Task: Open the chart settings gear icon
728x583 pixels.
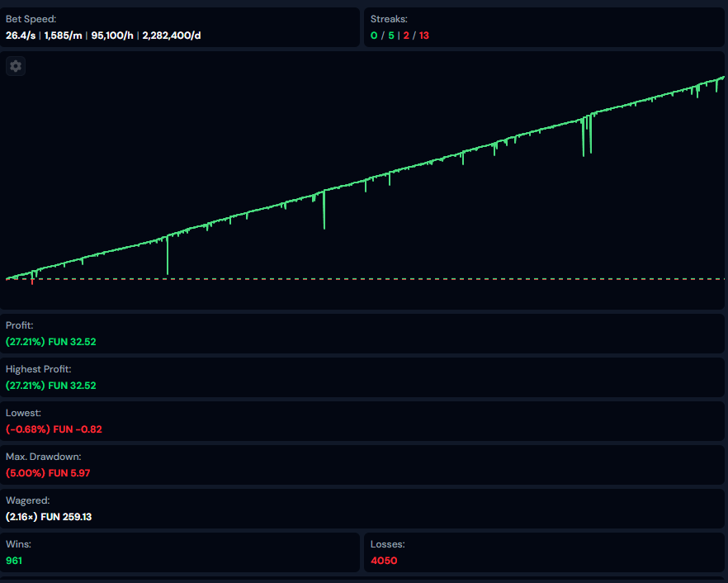Action: click(16, 66)
